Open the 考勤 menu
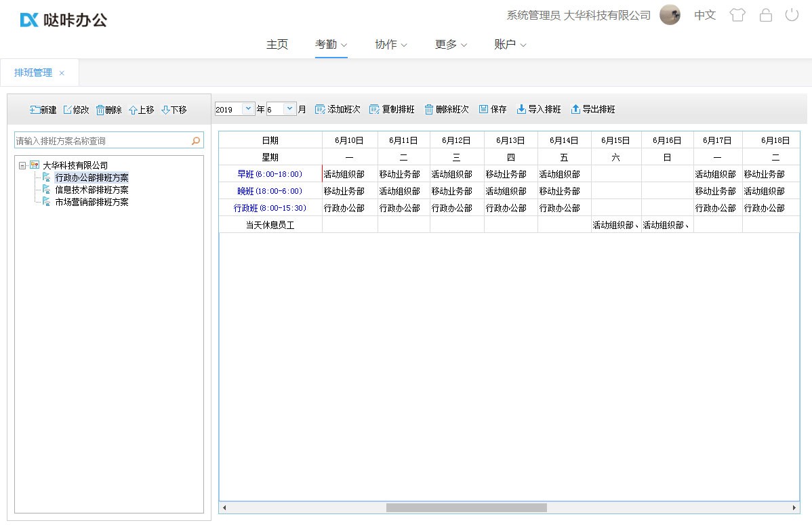Screen dimensions: 812x525 tap(331, 44)
